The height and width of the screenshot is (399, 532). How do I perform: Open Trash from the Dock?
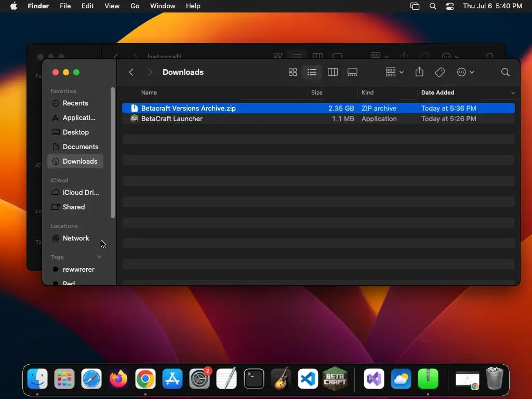click(x=495, y=379)
